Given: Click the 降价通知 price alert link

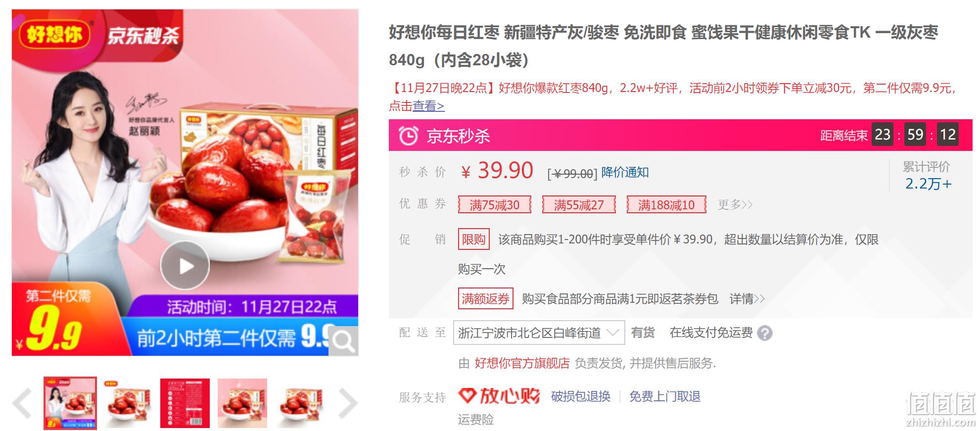Looking at the screenshot, I should click(x=625, y=172).
